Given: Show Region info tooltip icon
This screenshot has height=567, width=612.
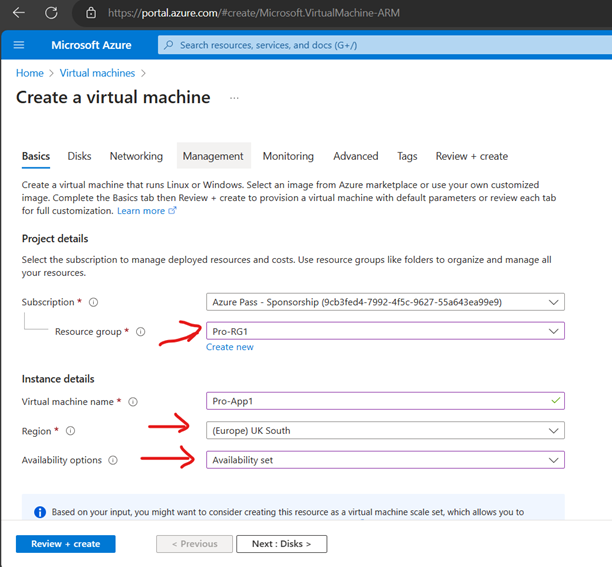Looking at the screenshot, I should [70, 431].
